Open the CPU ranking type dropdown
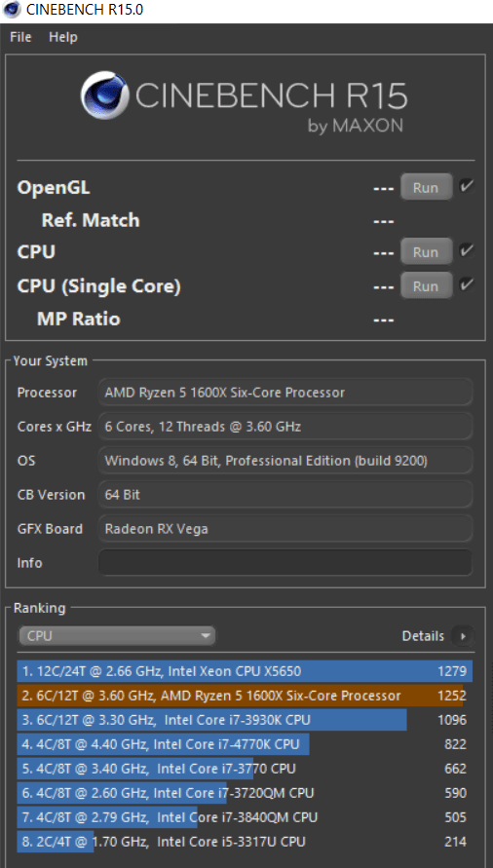This screenshot has width=493, height=868. pyautogui.click(x=117, y=636)
